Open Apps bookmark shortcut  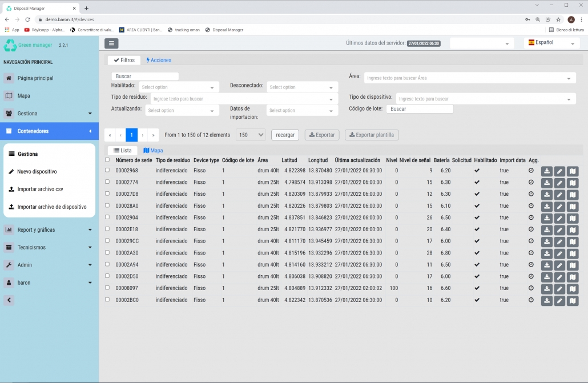pos(11,30)
